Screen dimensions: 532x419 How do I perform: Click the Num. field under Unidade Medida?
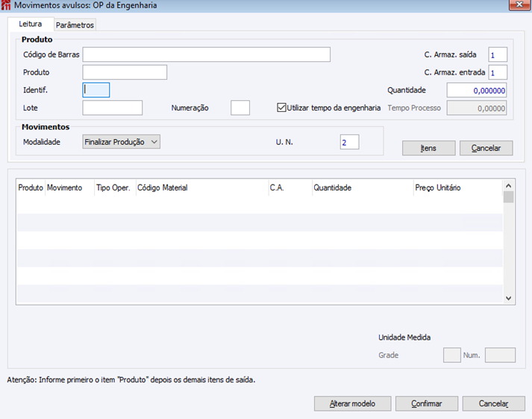pyautogui.click(x=500, y=356)
